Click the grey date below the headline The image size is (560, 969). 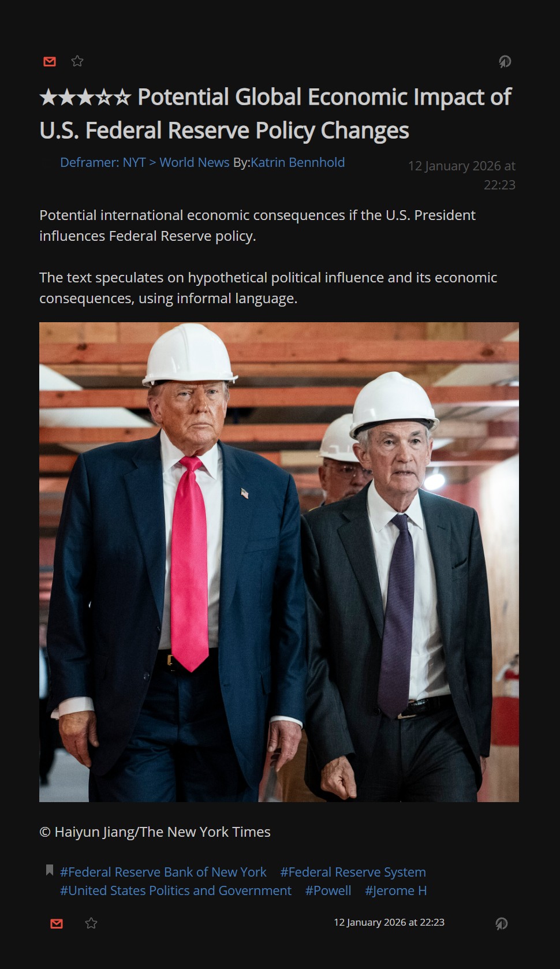[x=461, y=175]
